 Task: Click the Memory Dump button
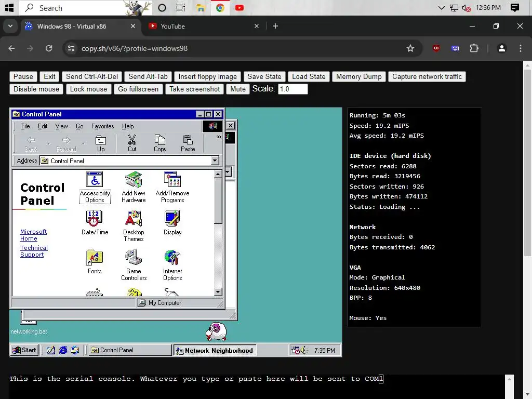(x=358, y=77)
